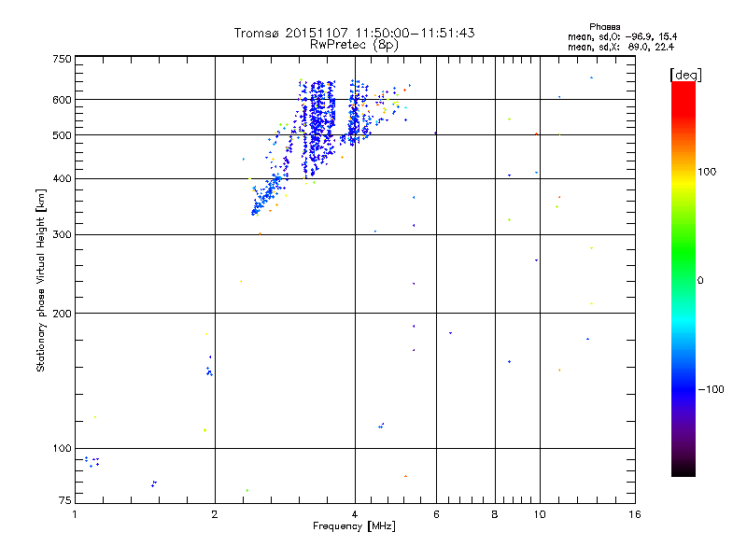This screenshot has height=560, width=747.
Task: Click the y-axis tick label '300'
Action: (62, 235)
